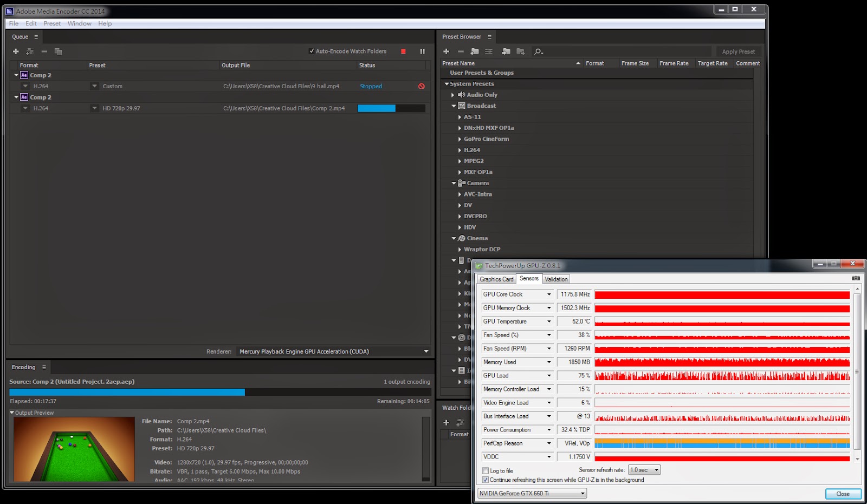The height and width of the screenshot is (504, 867).
Task: Click the output preview billiards thumbnail
Action: coord(74,449)
